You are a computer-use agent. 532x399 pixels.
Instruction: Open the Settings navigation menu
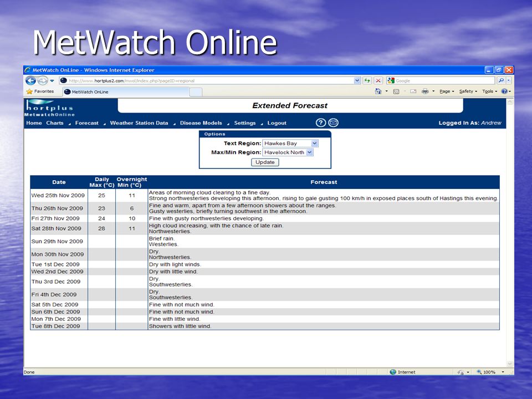tap(244, 123)
